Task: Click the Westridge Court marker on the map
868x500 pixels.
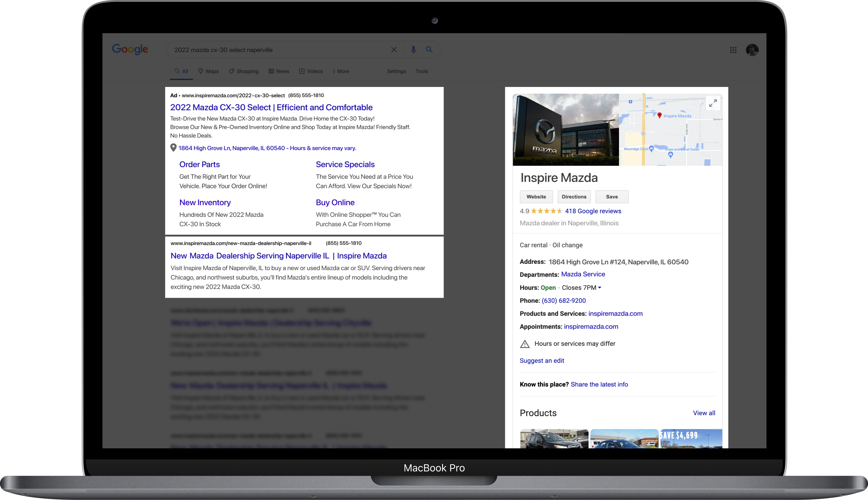Action: pos(651,149)
